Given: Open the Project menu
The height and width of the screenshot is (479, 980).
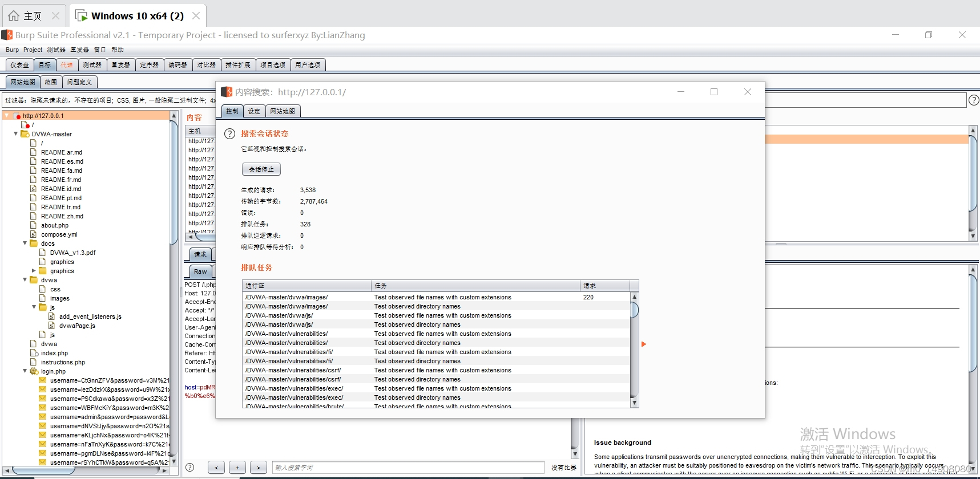Looking at the screenshot, I should pos(33,50).
